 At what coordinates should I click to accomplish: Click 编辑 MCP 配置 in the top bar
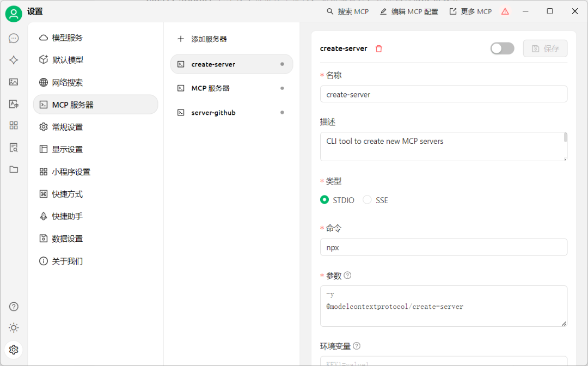(x=409, y=11)
